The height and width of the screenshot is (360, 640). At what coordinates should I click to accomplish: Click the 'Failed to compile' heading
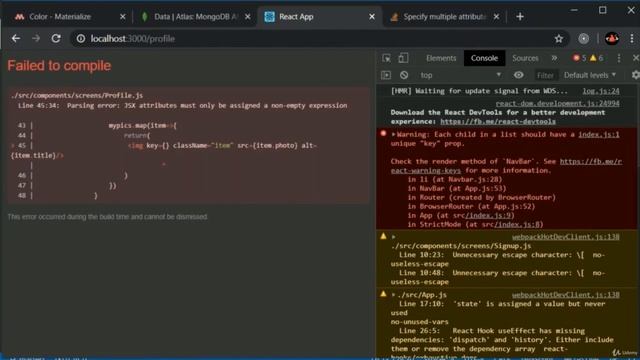point(59,65)
